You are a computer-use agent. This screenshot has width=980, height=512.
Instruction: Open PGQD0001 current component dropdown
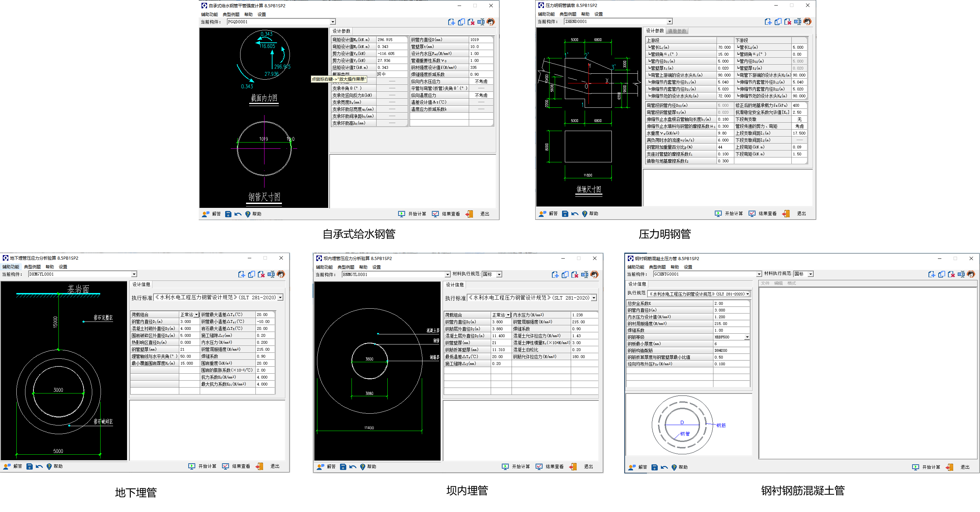[332, 22]
